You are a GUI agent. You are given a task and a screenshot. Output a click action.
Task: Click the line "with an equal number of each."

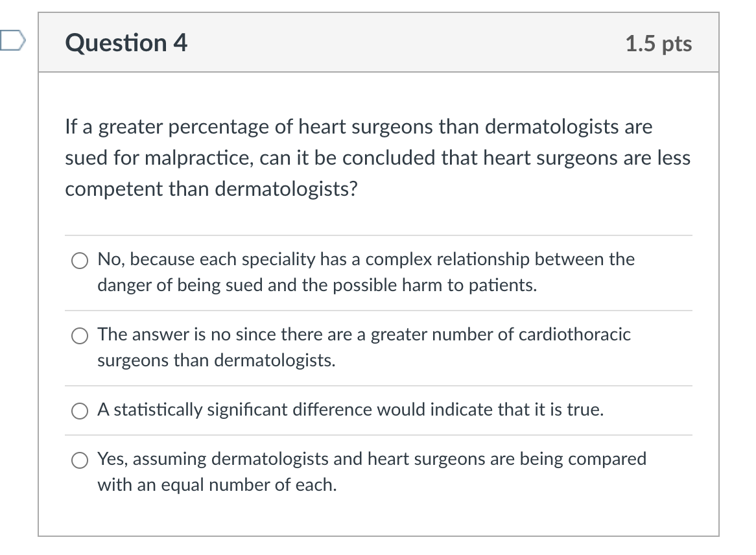click(x=217, y=485)
